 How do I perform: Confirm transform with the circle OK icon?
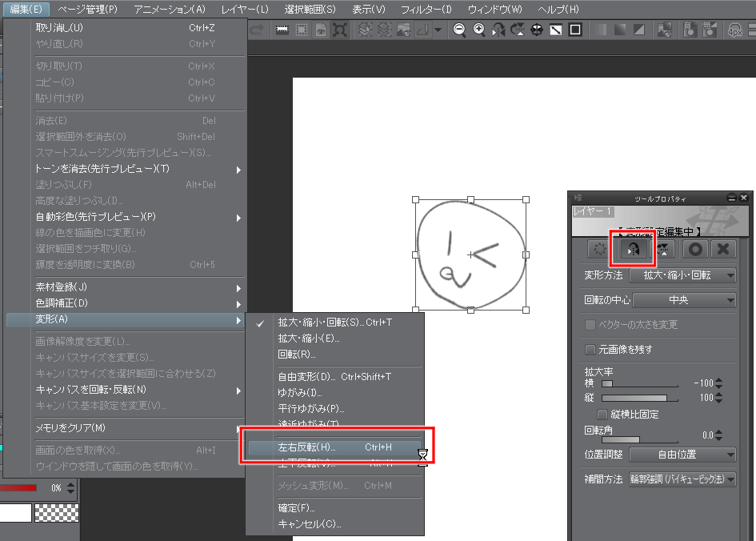695,249
